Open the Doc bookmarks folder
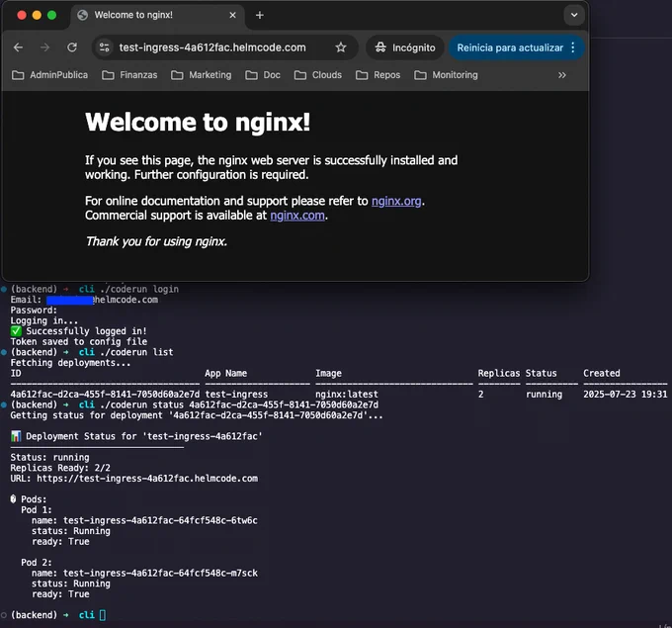 click(x=263, y=75)
